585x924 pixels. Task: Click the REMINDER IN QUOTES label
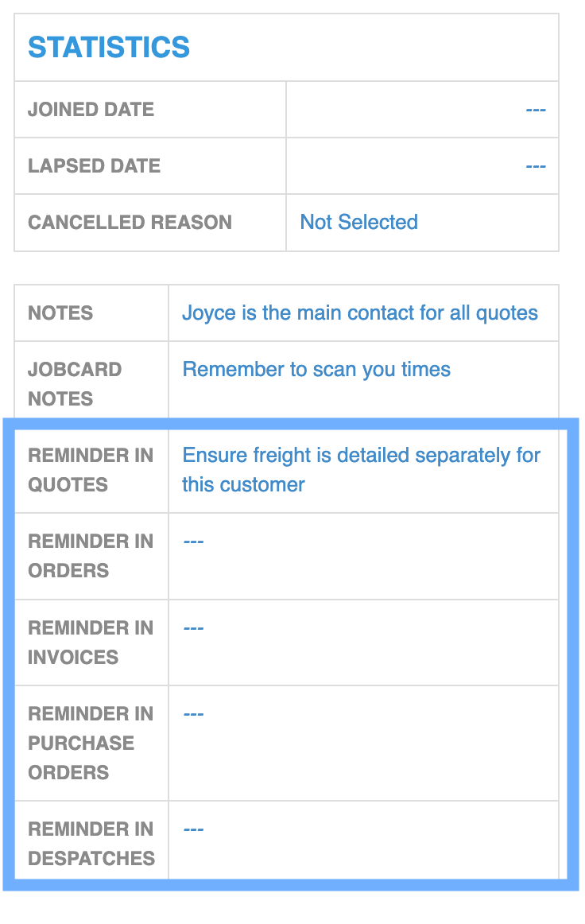pos(91,470)
